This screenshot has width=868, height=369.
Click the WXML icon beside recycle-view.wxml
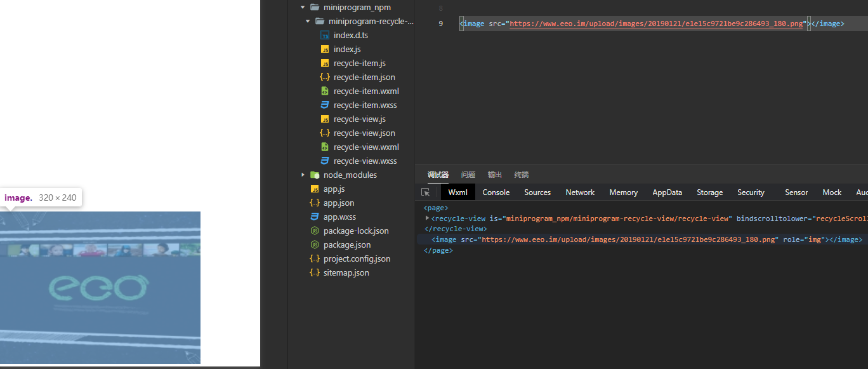point(325,147)
